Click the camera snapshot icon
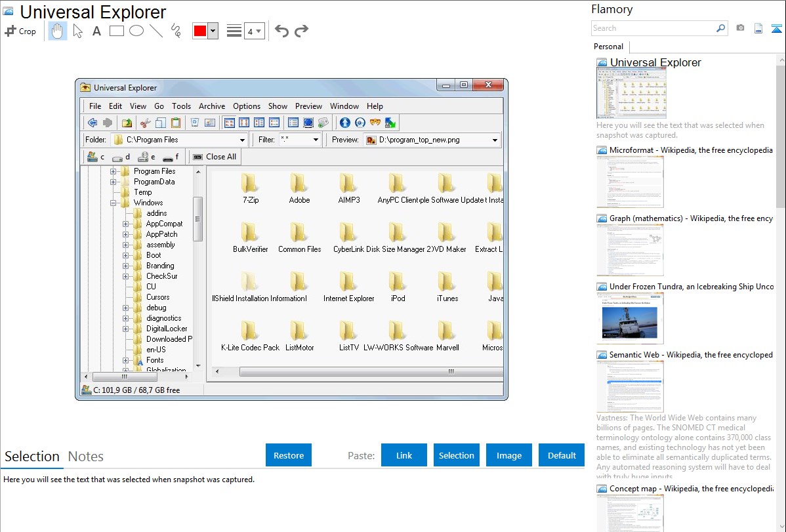The height and width of the screenshot is (532, 786). click(740, 28)
